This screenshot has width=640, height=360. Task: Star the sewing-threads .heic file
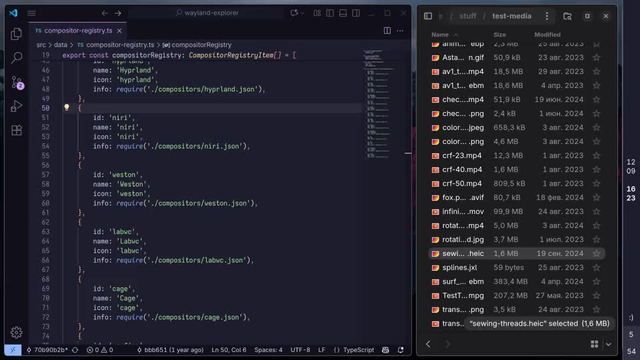[x=596, y=253]
